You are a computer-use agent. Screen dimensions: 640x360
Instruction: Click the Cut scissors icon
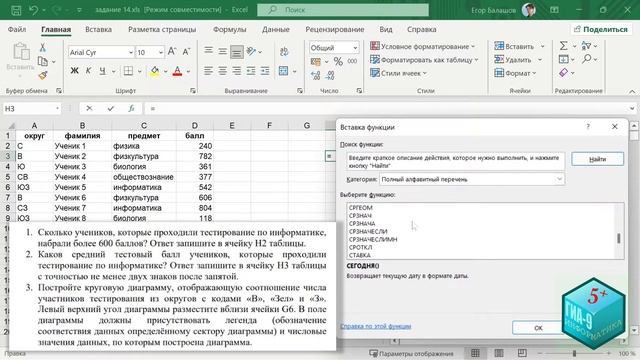(x=42, y=47)
